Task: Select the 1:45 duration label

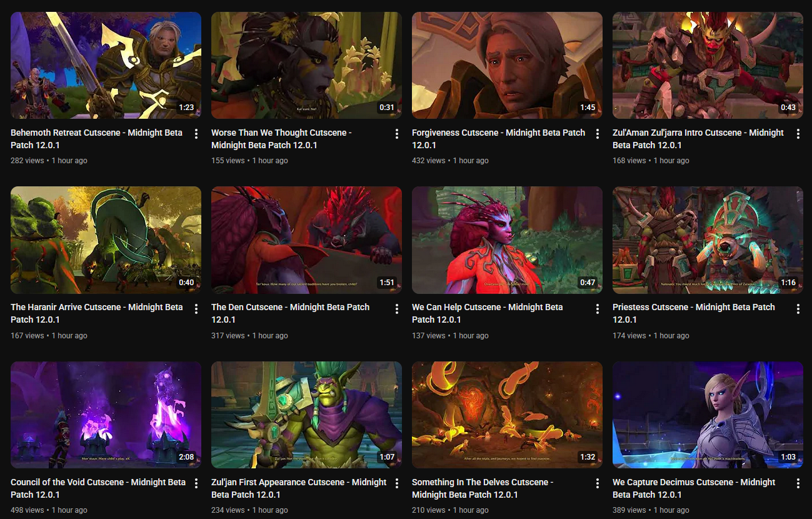Action: (588, 108)
